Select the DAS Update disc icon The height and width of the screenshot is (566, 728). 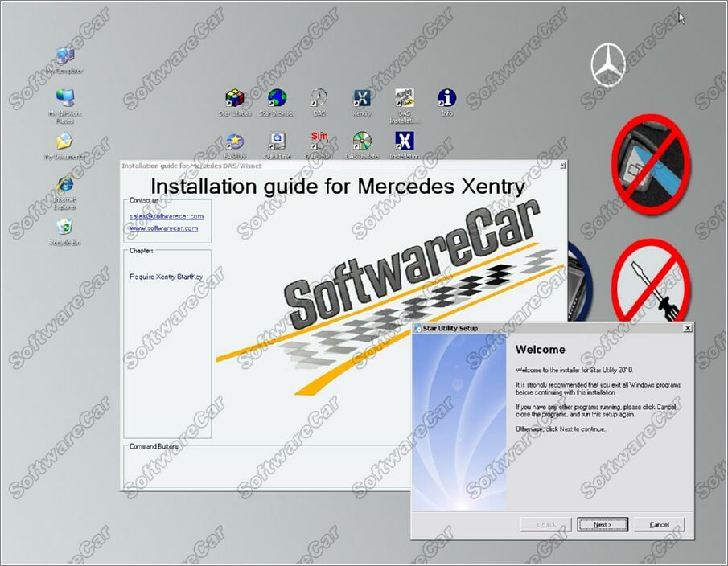tap(362, 143)
